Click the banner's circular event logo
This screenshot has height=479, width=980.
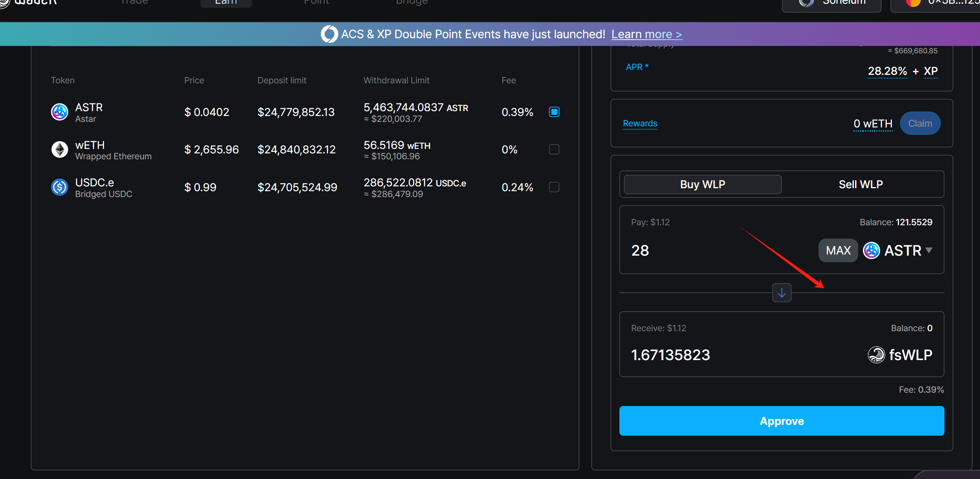pos(329,34)
